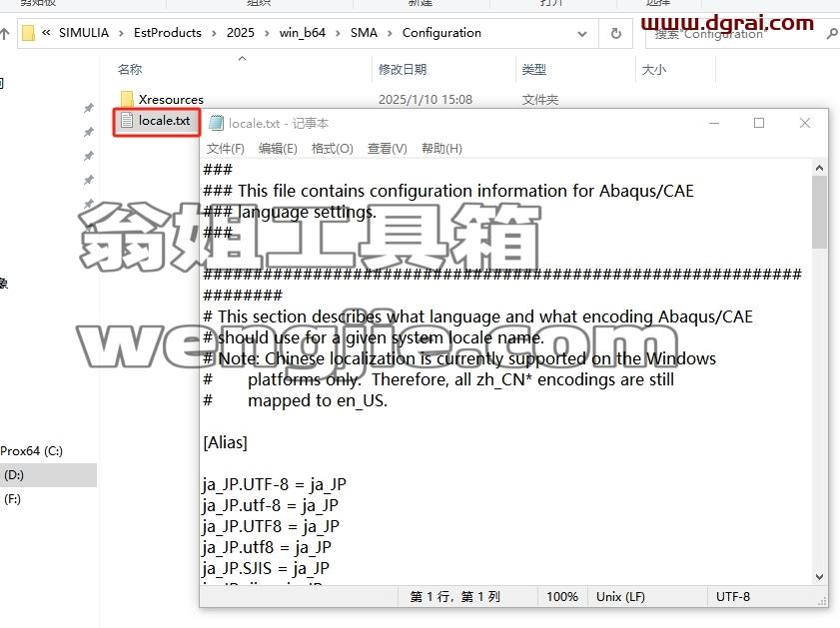Open the 格式(O) menu in Notepad
This screenshot has width=840, height=628.
tap(333, 149)
